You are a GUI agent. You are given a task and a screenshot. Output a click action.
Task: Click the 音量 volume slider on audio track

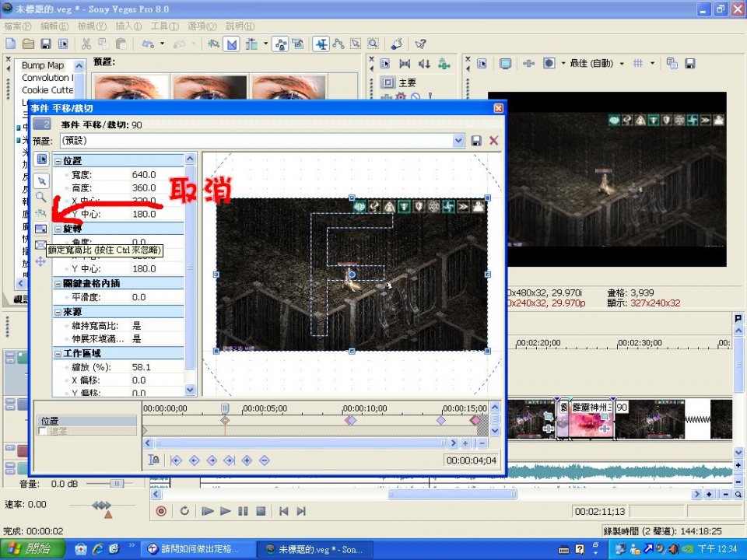116,484
